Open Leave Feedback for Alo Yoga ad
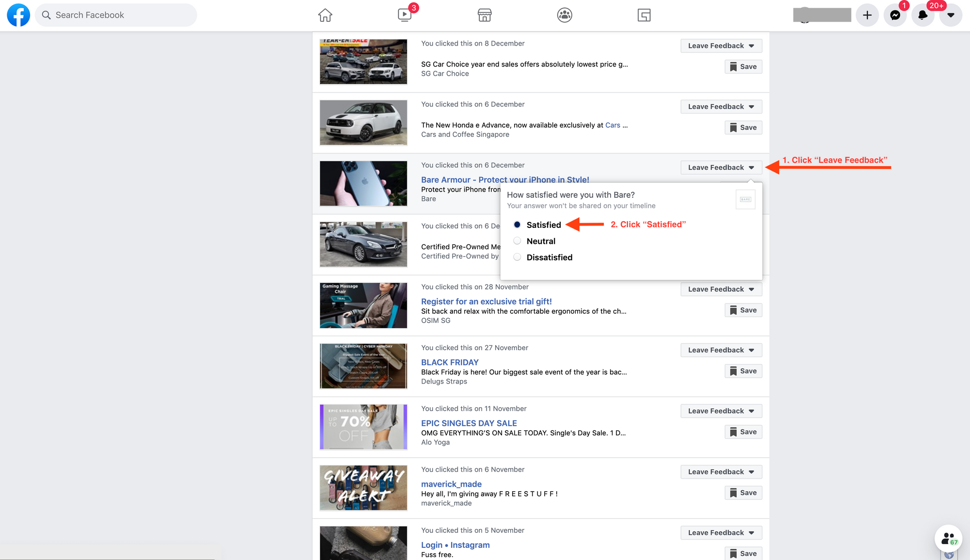 (721, 411)
